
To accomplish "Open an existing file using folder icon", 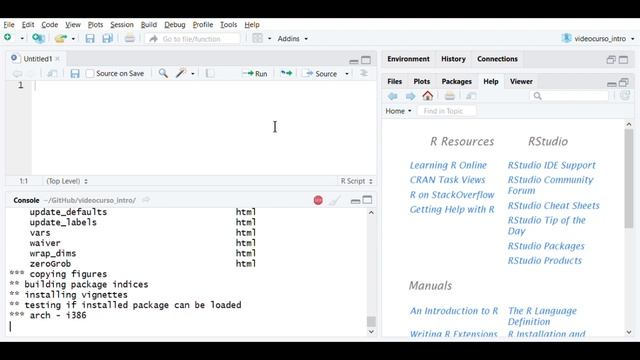I will tap(60, 38).
